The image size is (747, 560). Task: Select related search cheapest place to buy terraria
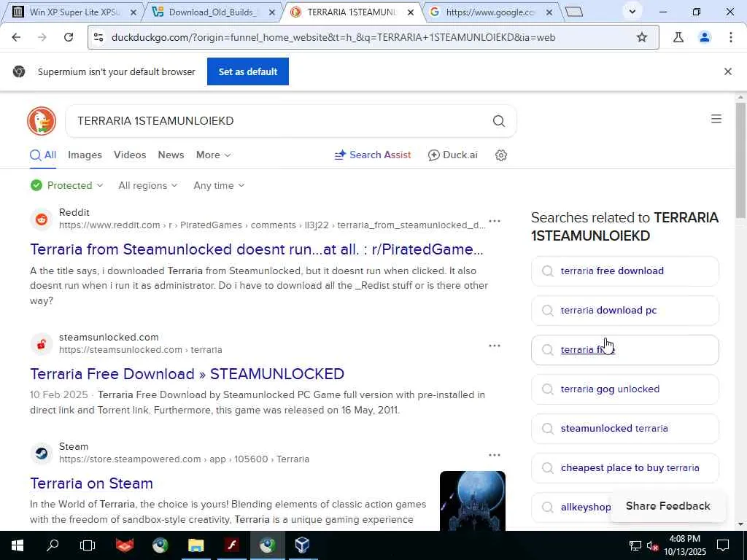pyautogui.click(x=624, y=468)
